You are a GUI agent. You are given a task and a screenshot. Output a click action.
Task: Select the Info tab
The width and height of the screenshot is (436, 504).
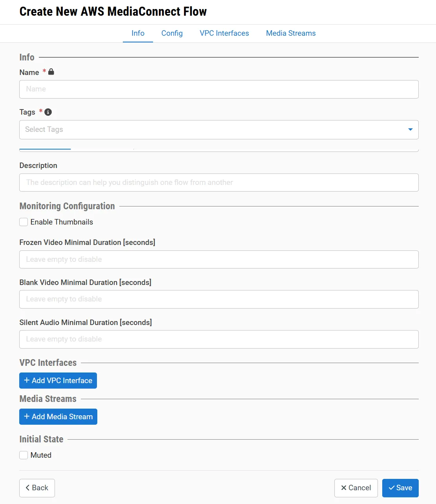(x=138, y=33)
